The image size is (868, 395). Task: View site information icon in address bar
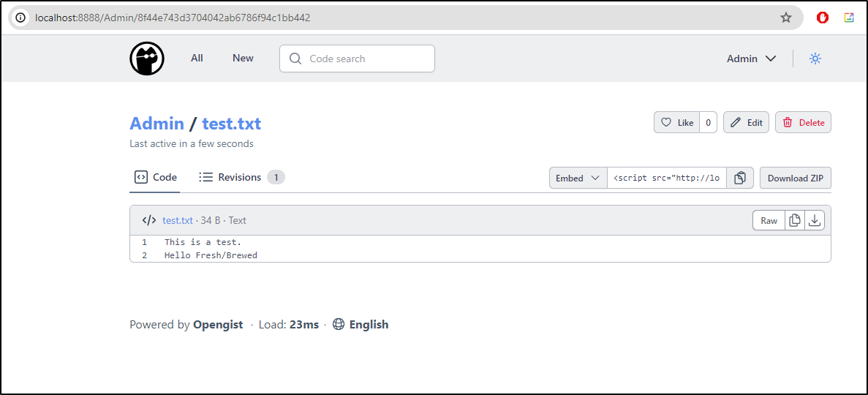click(x=20, y=18)
